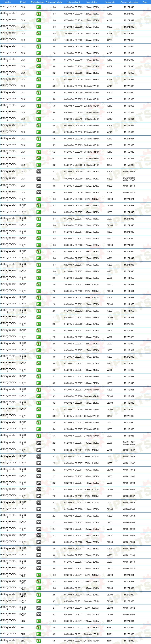This screenshot has width=151, height=644.
Task: Select cell OM 611.962, OM 646.963
Action: 129,443
